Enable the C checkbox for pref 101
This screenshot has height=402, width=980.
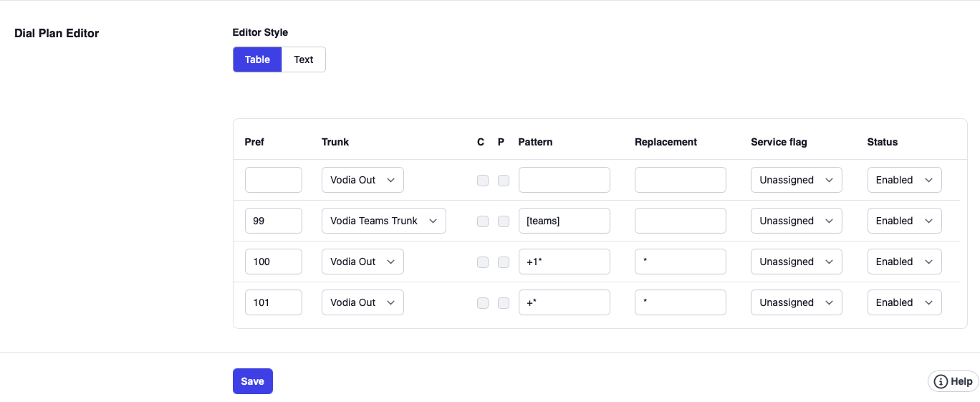pos(483,303)
